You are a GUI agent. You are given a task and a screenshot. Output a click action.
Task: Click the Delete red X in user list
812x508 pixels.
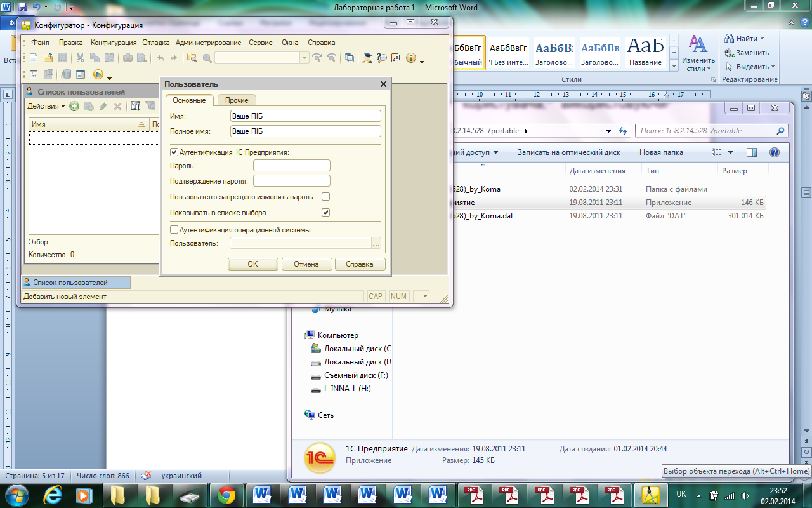click(117, 106)
